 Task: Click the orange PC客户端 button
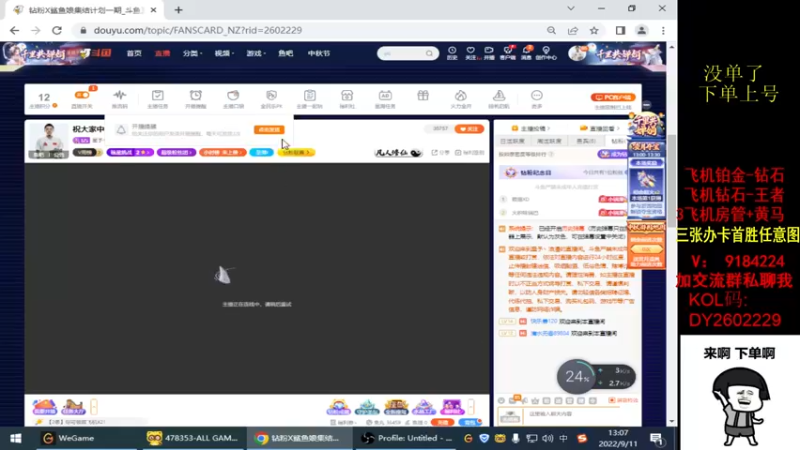point(613,97)
